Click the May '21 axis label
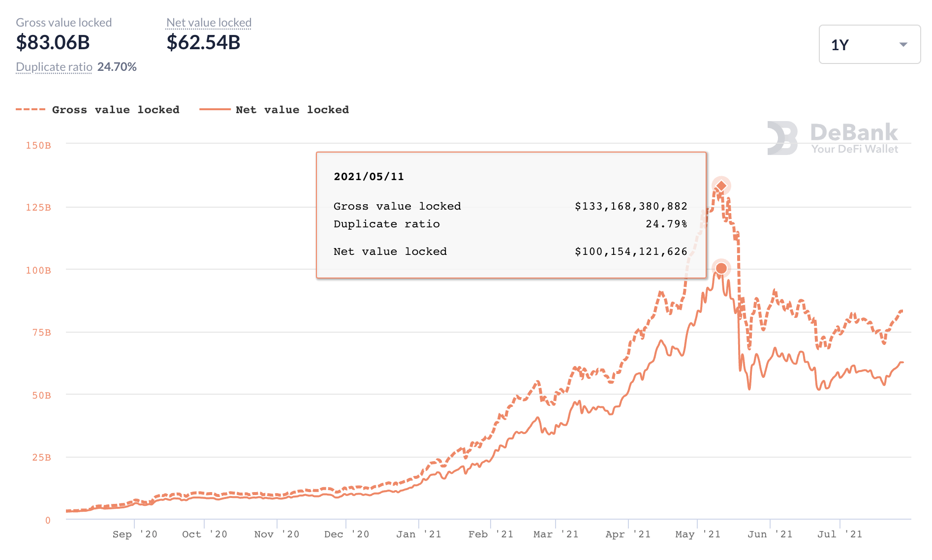This screenshot has width=932, height=560. 698,534
